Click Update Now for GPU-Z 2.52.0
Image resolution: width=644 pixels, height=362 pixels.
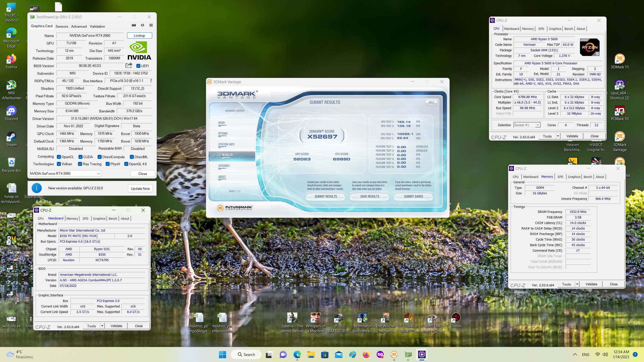pyautogui.click(x=140, y=189)
